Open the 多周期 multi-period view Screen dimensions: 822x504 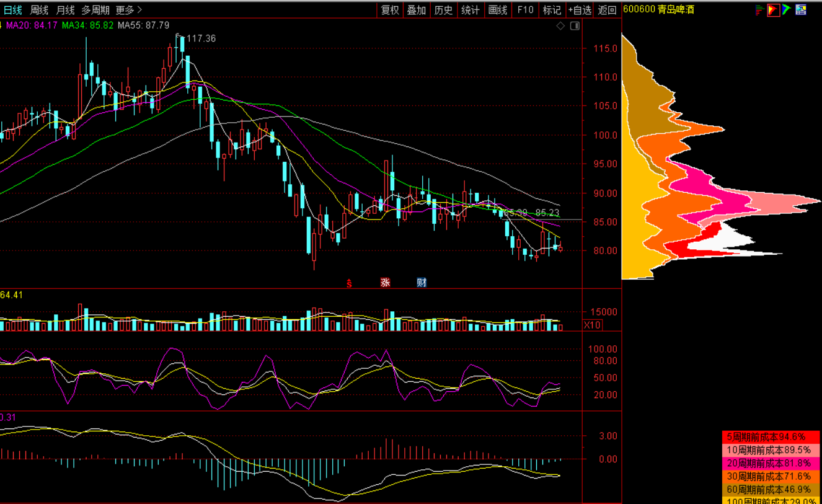[95, 10]
